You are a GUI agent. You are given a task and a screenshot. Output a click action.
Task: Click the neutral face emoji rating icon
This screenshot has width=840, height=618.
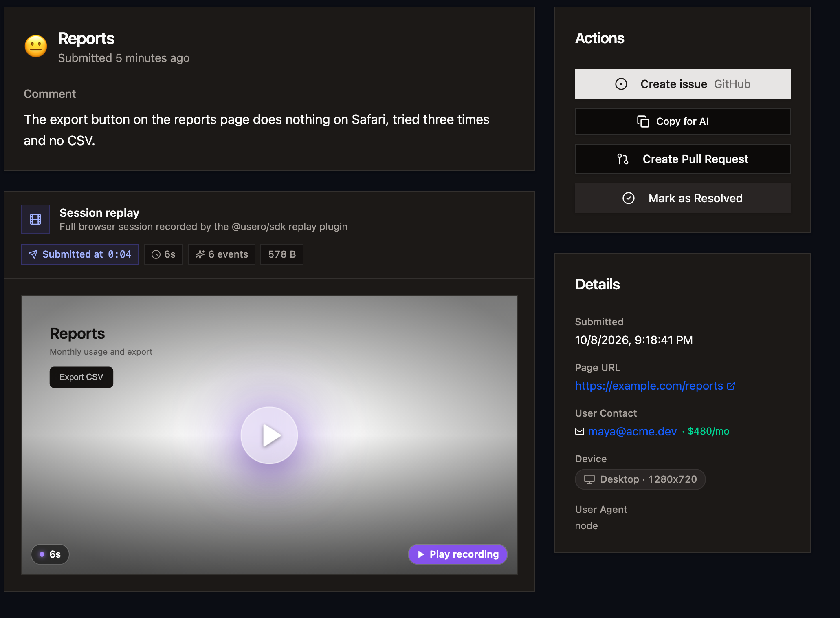click(36, 46)
